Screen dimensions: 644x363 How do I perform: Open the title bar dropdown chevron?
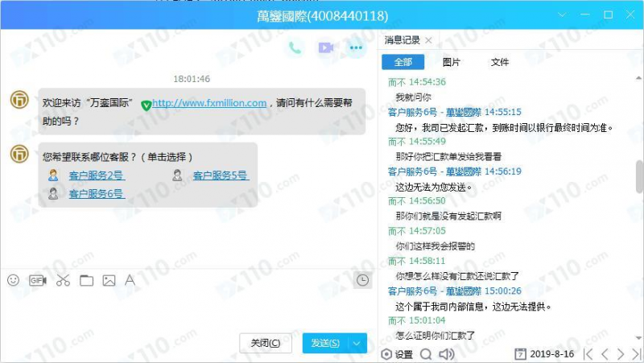(561, 14)
